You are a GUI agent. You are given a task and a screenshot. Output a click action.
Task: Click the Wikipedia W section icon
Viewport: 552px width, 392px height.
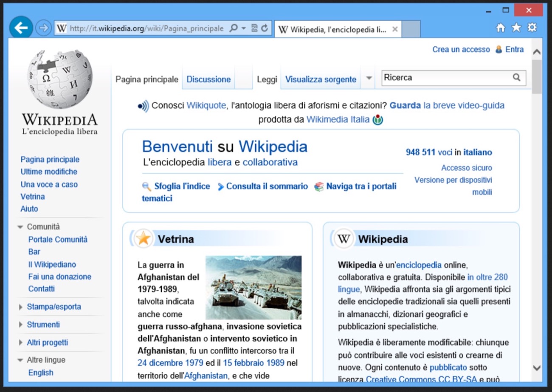[344, 239]
